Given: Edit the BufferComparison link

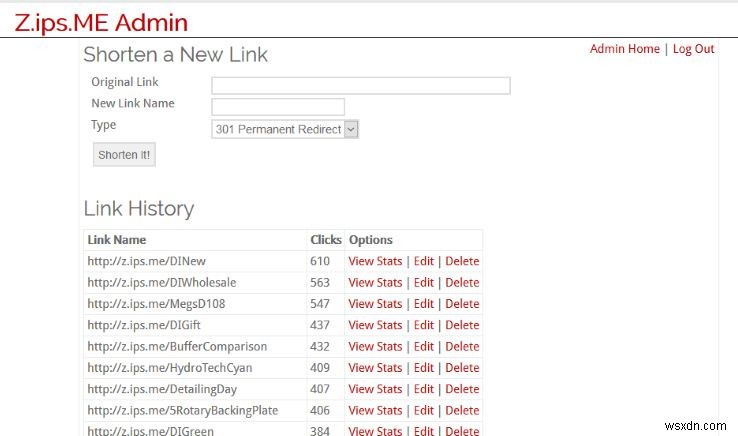Looking at the screenshot, I should 424,346.
